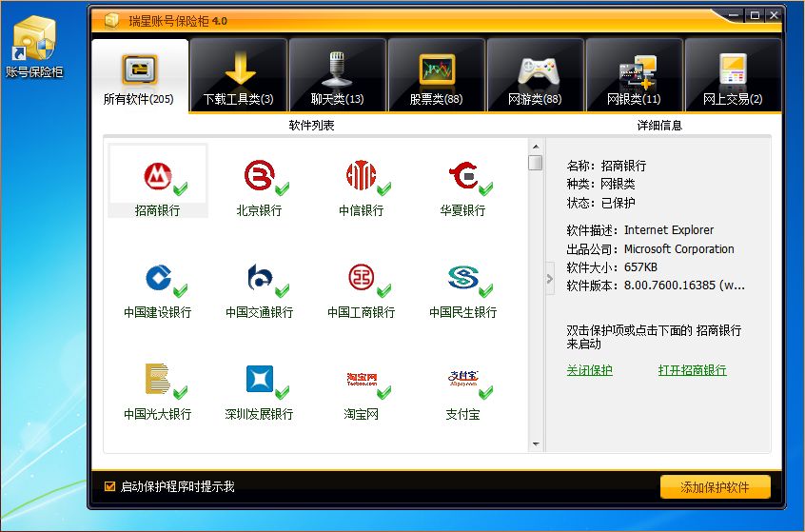Select the 中国光大银行 icon

[x=158, y=380]
